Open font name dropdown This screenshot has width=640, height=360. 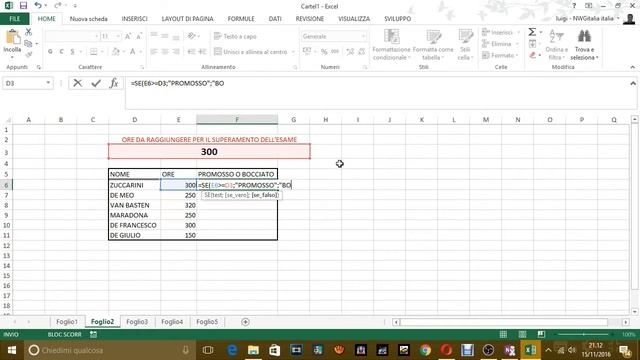(97, 36)
